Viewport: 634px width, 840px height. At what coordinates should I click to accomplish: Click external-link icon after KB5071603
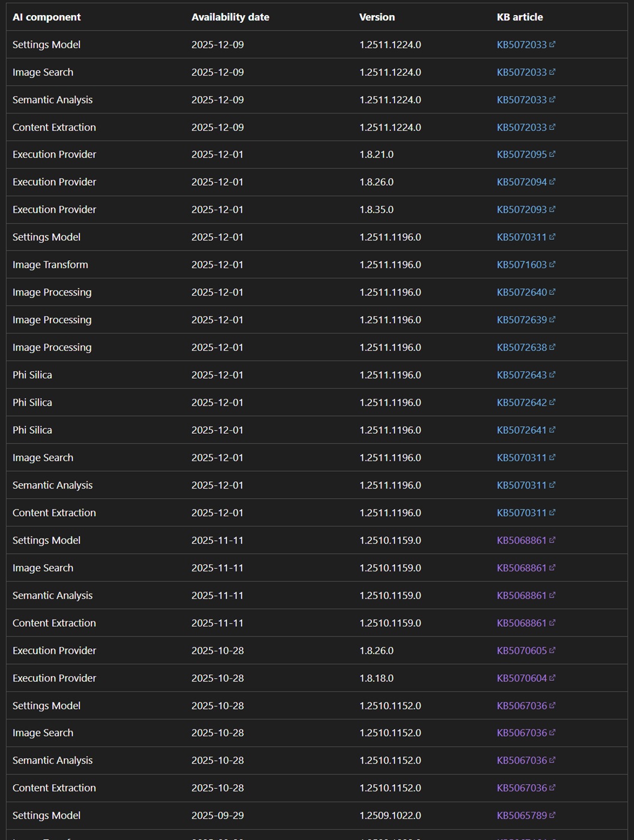(552, 264)
